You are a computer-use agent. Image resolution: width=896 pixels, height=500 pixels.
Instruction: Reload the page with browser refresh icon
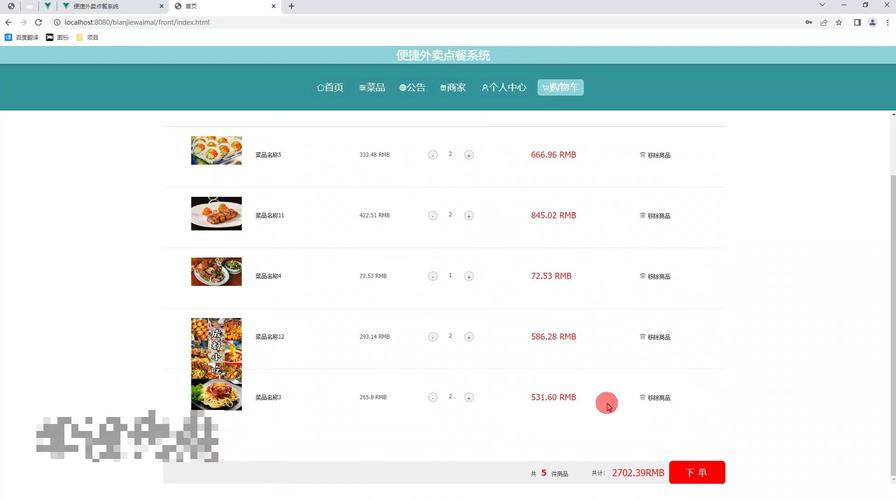click(38, 22)
